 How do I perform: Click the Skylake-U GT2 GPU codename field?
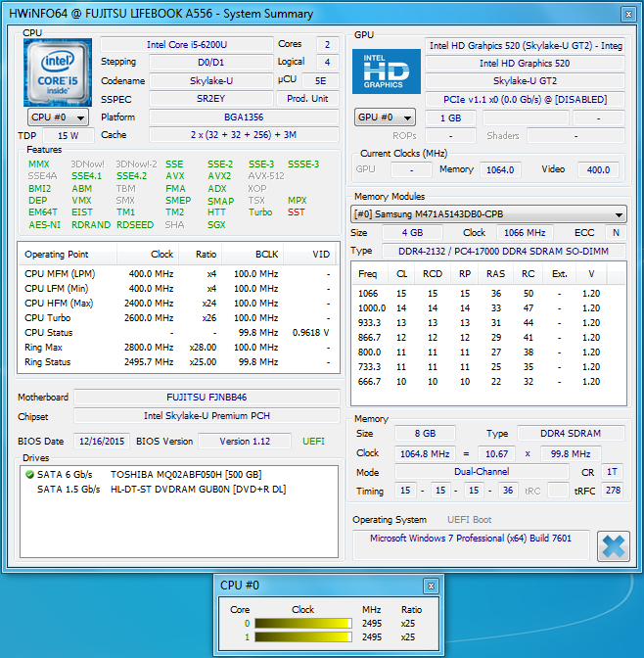point(525,81)
